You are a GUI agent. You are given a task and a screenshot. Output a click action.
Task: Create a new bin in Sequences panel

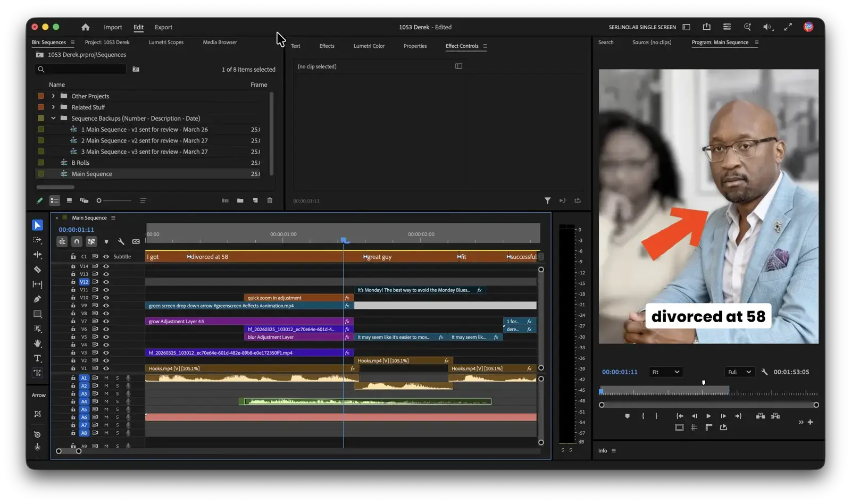pos(240,200)
